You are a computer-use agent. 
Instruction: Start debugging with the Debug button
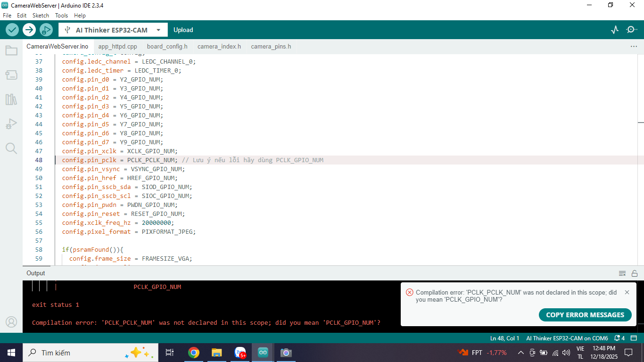coord(46,30)
